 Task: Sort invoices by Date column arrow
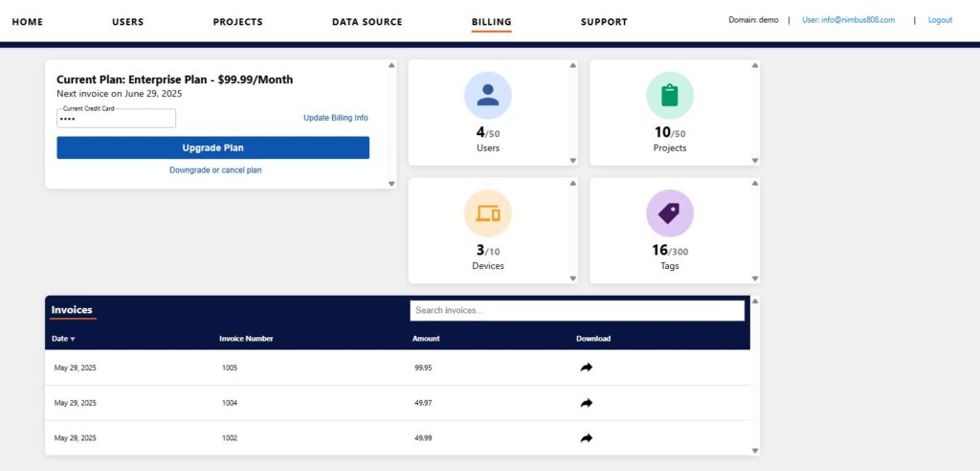tap(73, 339)
